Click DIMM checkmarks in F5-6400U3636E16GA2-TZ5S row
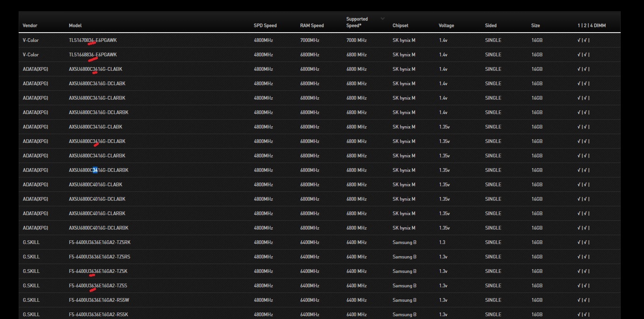 click(583, 286)
